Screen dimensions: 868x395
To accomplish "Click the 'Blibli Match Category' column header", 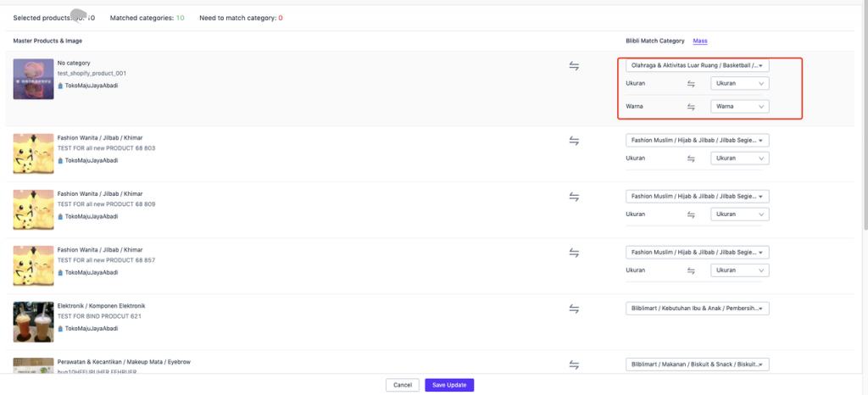I will 655,41.
